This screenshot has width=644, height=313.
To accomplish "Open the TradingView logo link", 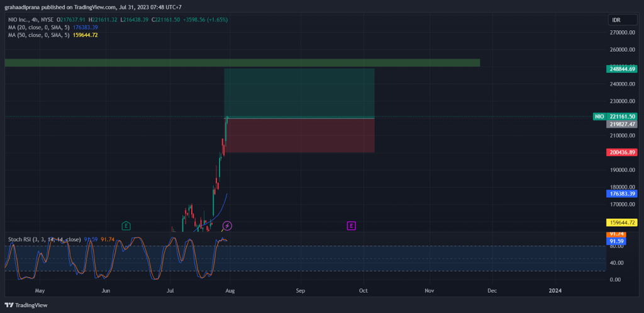I will [26, 305].
